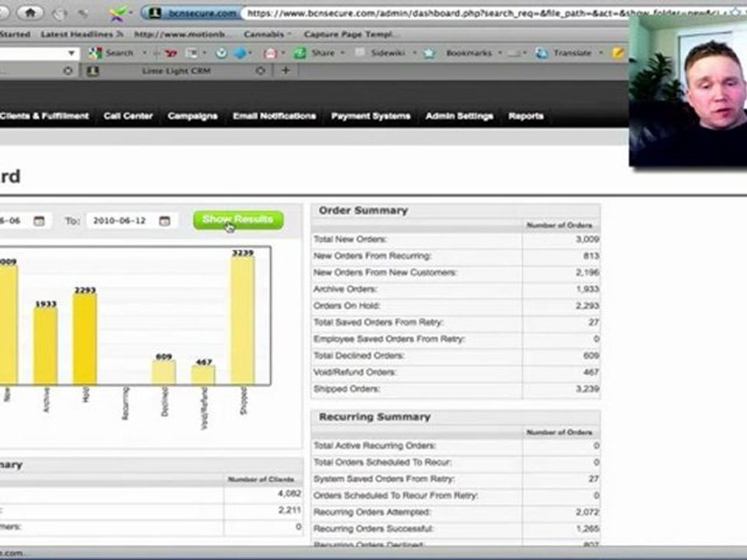Screen dimensions: 747x560
Task: Open the Capture Page Templ... bookmark
Action: tap(352, 34)
